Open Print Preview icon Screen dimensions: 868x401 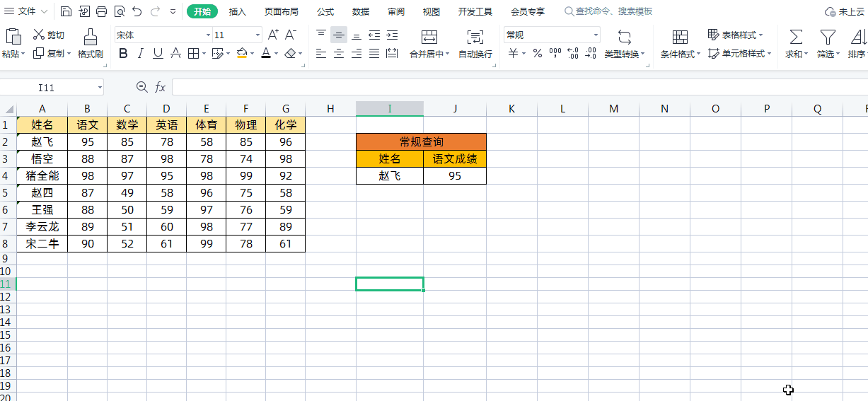coord(119,11)
